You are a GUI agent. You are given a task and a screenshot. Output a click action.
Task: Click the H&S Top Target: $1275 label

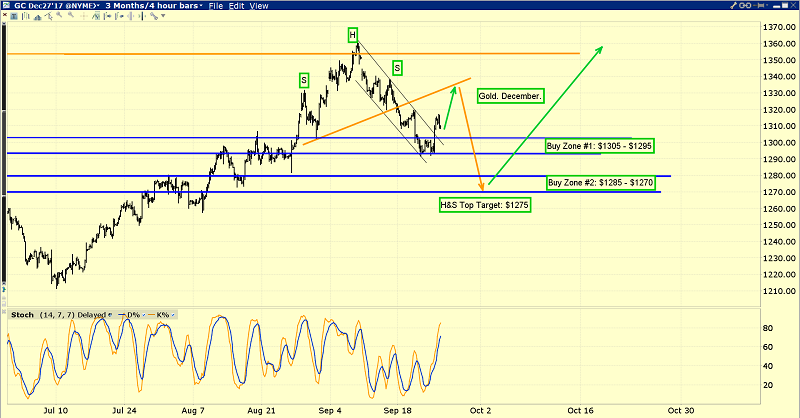485,205
